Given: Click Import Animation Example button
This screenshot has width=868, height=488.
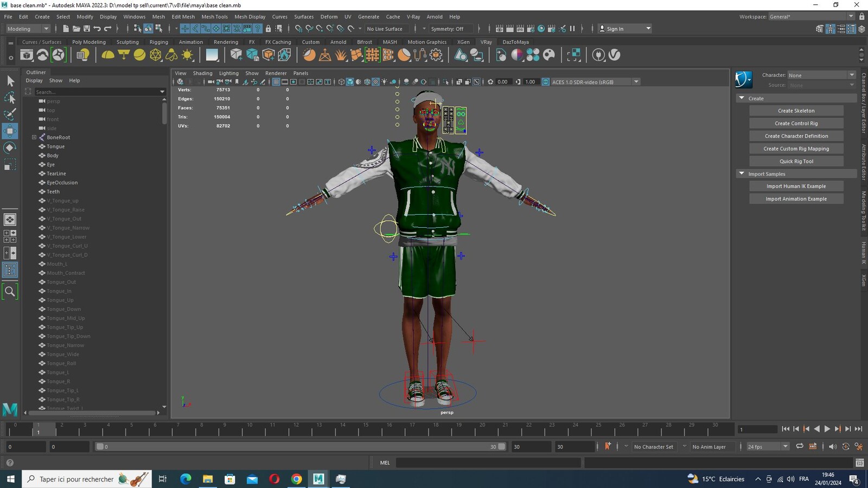Looking at the screenshot, I should coord(796,199).
